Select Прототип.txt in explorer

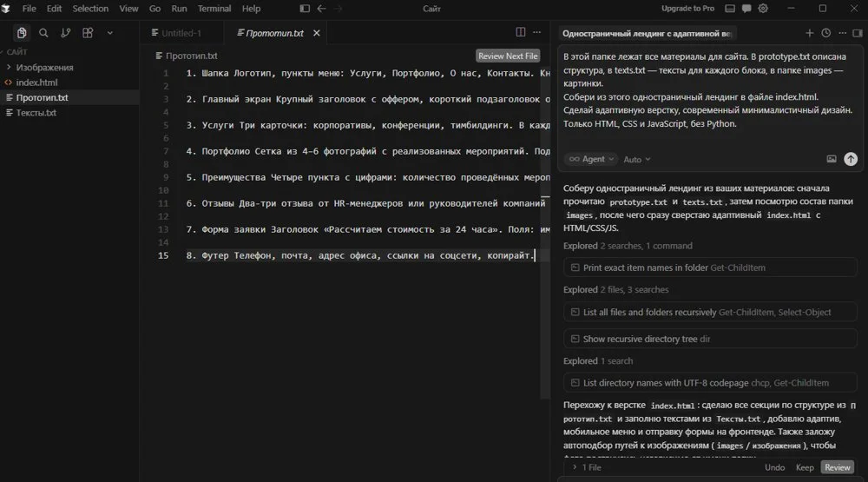(42, 97)
